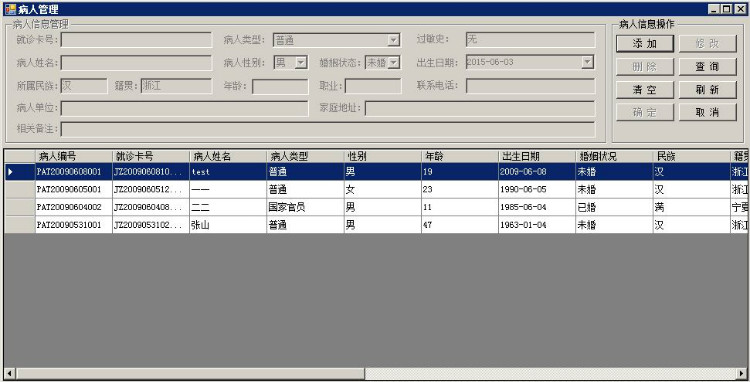The height and width of the screenshot is (382, 750).
Task: Click the 出生日期 column header
Action: click(537, 156)
